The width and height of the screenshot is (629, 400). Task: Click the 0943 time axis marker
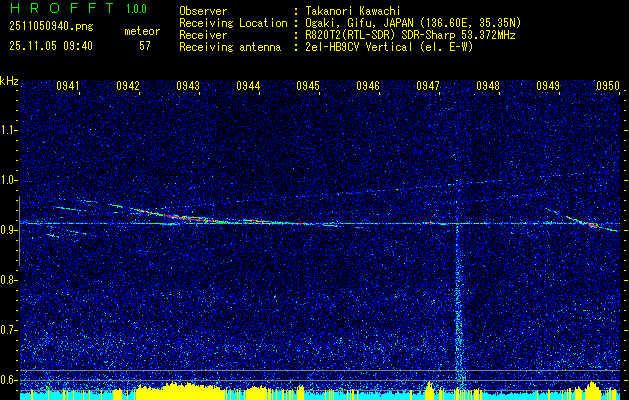(x=188, y=86)
